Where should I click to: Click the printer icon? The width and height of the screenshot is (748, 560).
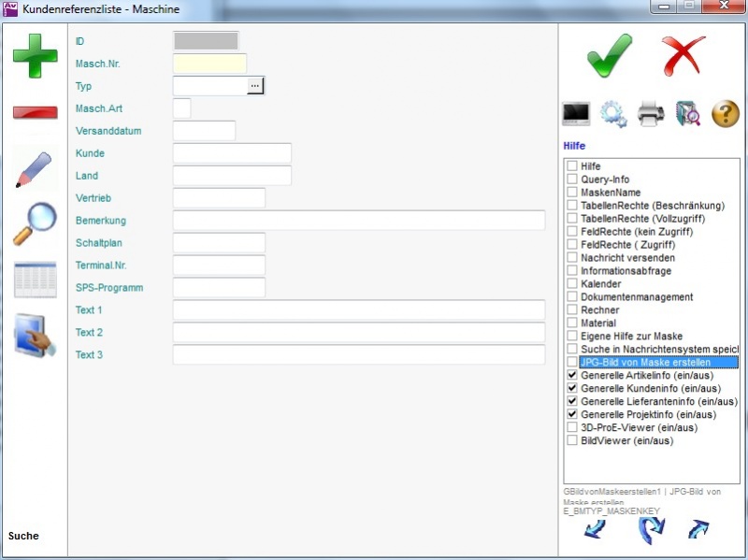pos(651,114)
